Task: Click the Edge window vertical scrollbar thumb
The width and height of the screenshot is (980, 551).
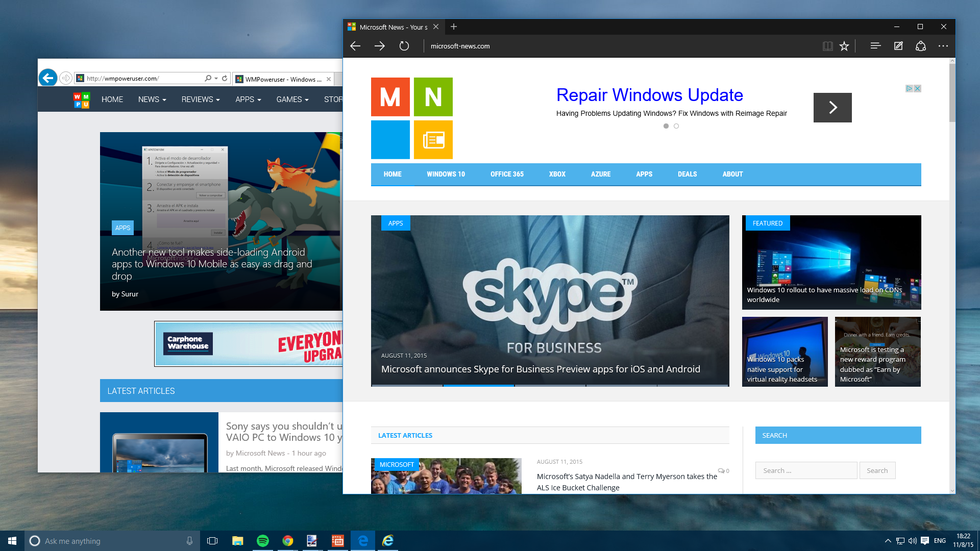Action: coord(952,92)
